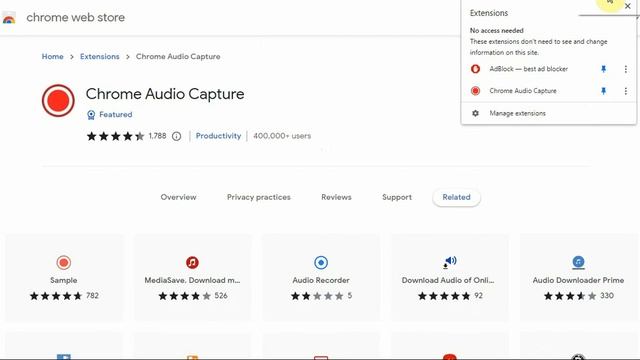The image size is (640, 360).
Task: Click the Sample card's 782 rating count
Action: coord(92,296)
